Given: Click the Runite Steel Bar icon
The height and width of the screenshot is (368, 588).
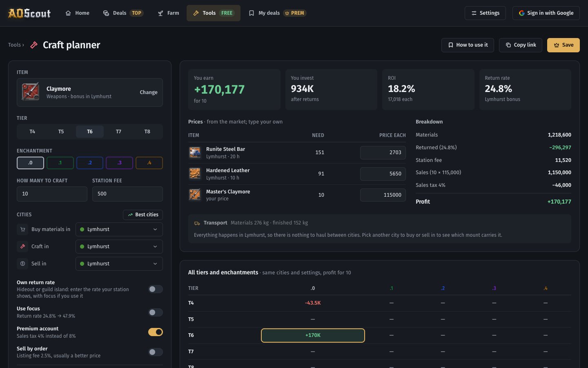Looking at the screenshot, I should 195,153.
